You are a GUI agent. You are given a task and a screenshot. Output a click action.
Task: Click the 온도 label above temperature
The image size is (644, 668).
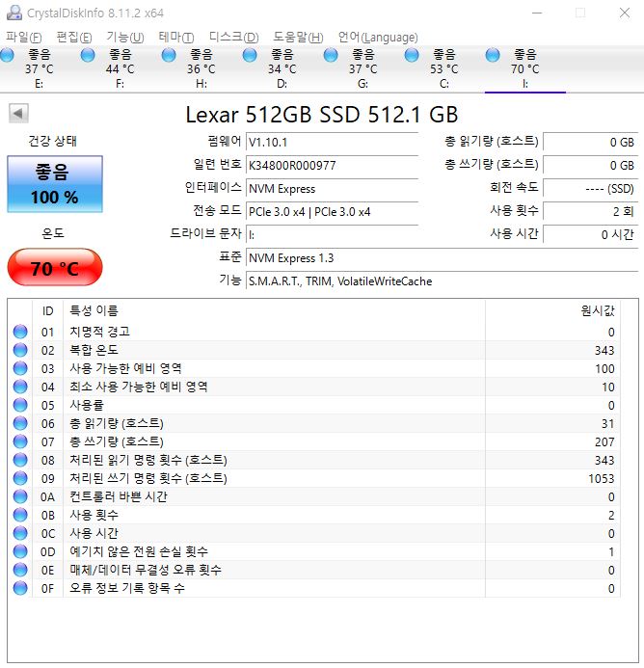tap(53, 233)
